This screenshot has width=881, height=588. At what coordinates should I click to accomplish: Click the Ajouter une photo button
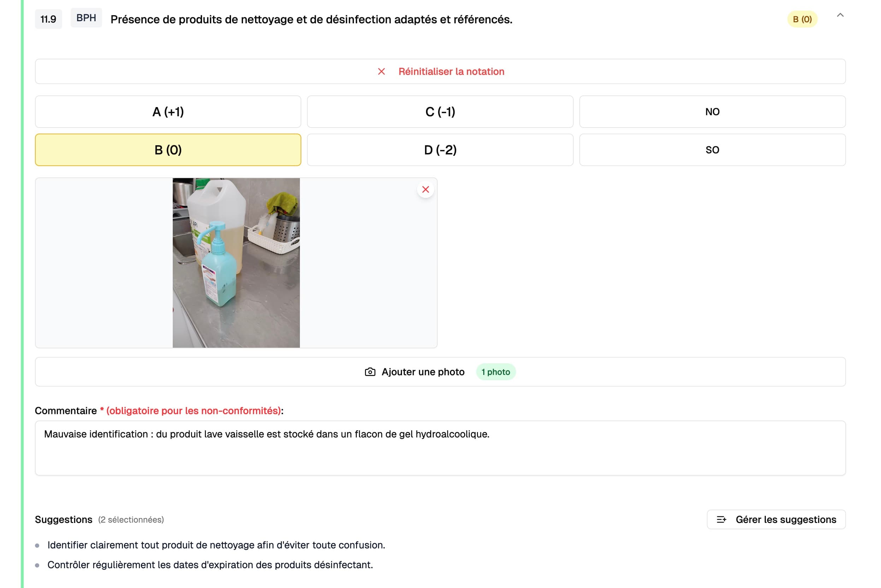tap(423, 372)
